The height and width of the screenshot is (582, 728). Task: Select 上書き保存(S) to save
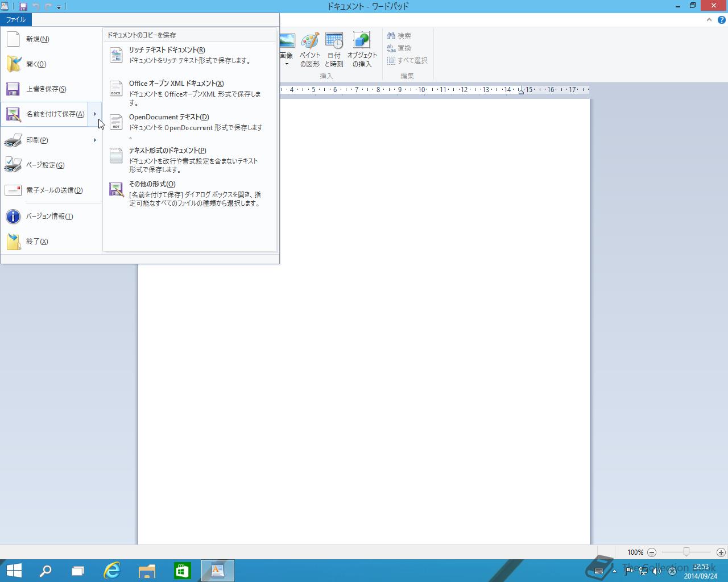click(x=51, y=89)
